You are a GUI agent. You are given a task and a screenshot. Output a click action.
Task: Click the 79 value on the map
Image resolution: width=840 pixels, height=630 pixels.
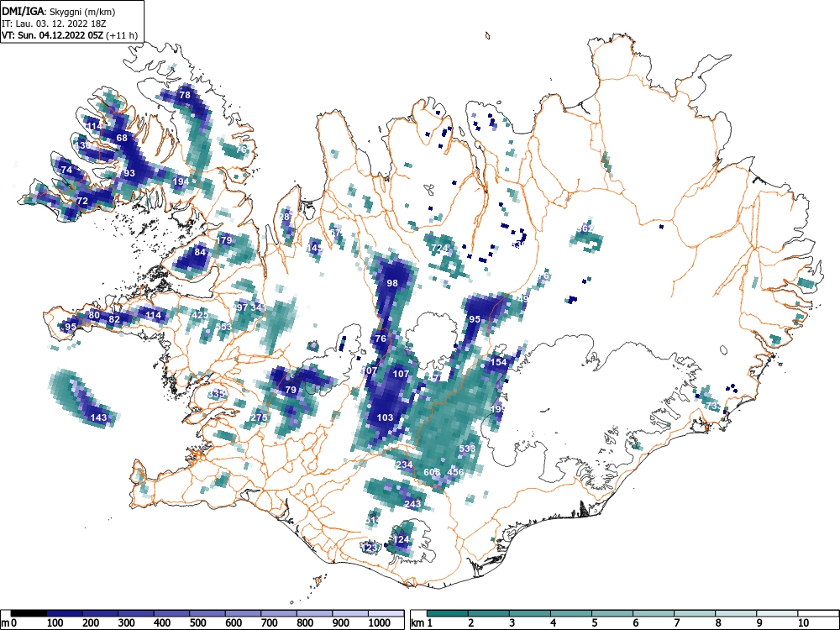pos(291,390)
